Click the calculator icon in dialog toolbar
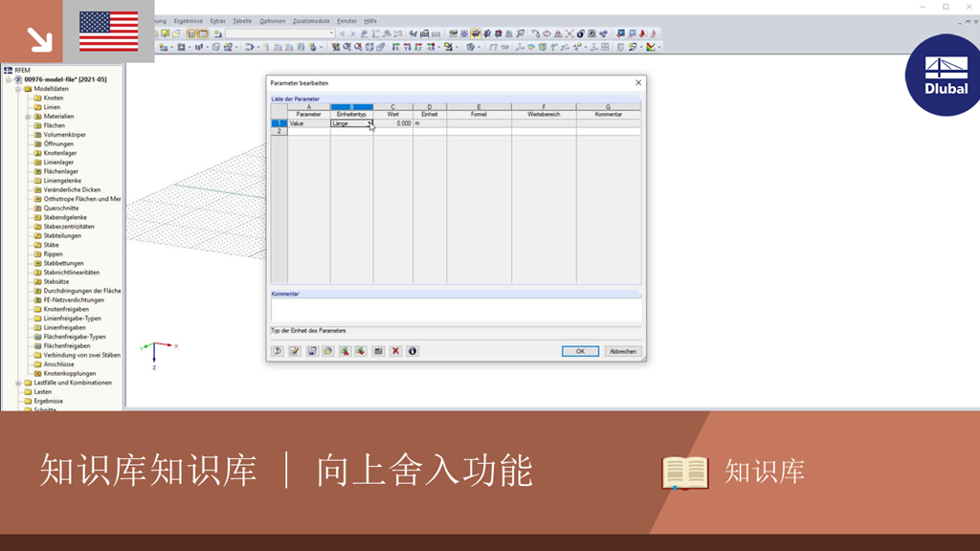Viewport: 980px width, 551px height. click(x=378, y=351)
